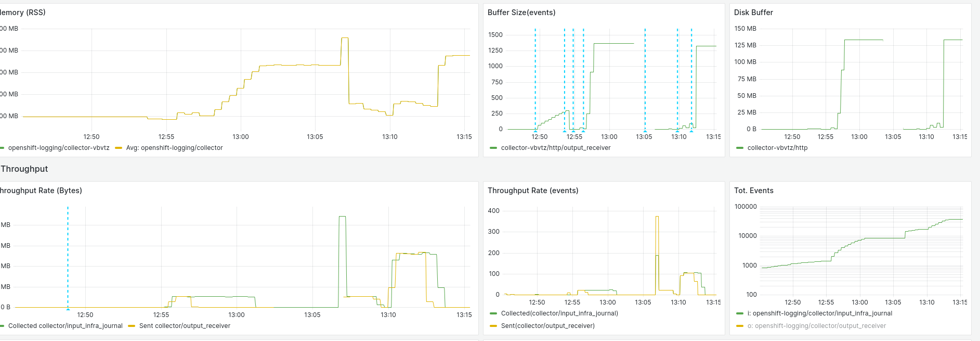This screenshot has width=980, height=341.
Task: Click the collector-vbvtz/http legend label in Disk Buffer
Action: click(777, 148)
